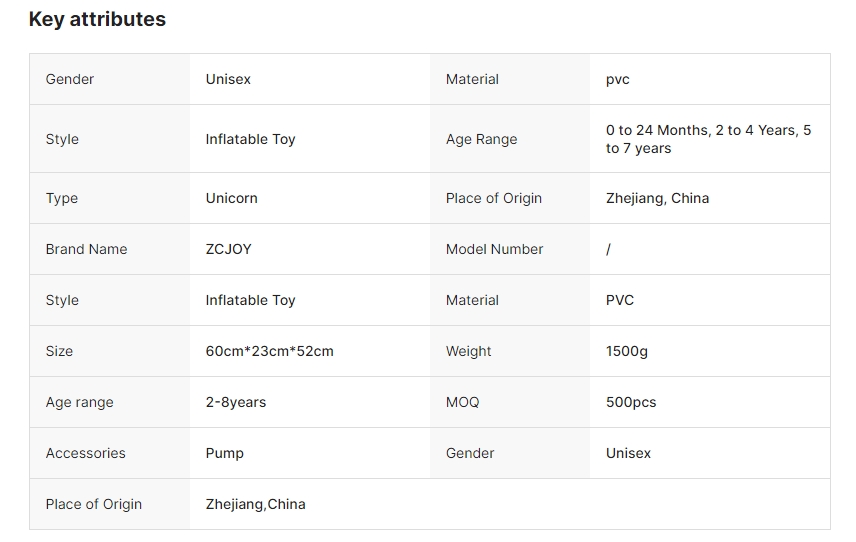
Task: Click the Pump accessories value
Action: 224,453
